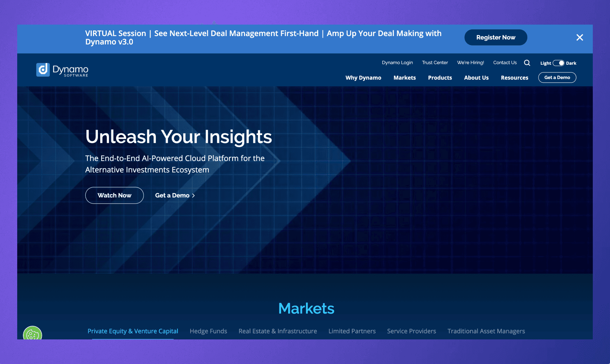Click the Dark label beside the switch
The image size is (610, 364).
click(x=571, y=63)
